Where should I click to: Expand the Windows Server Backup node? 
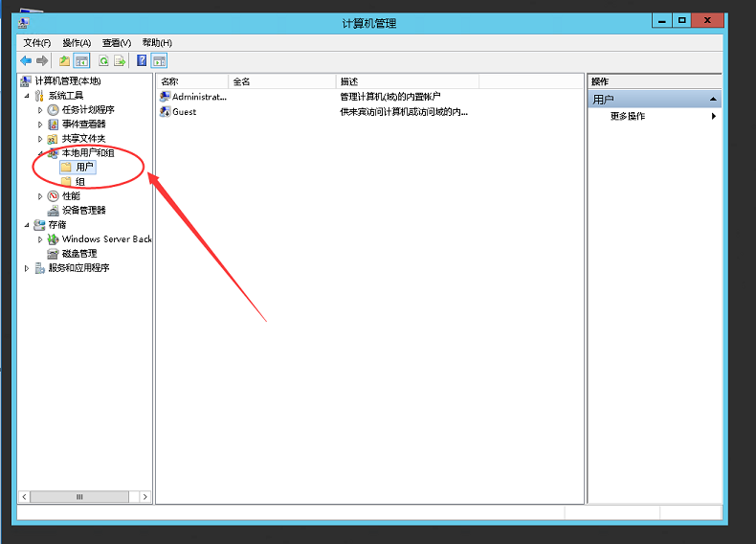click(x=40, y=239)
